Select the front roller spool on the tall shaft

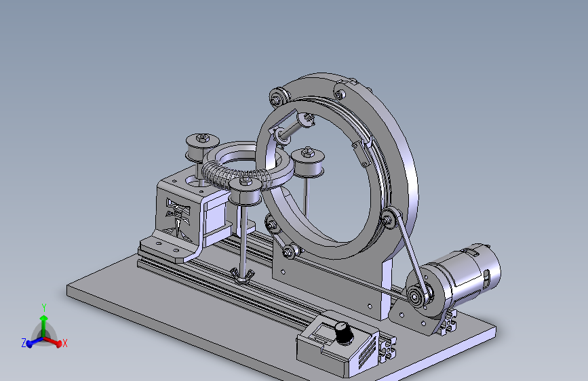point(246,191)
